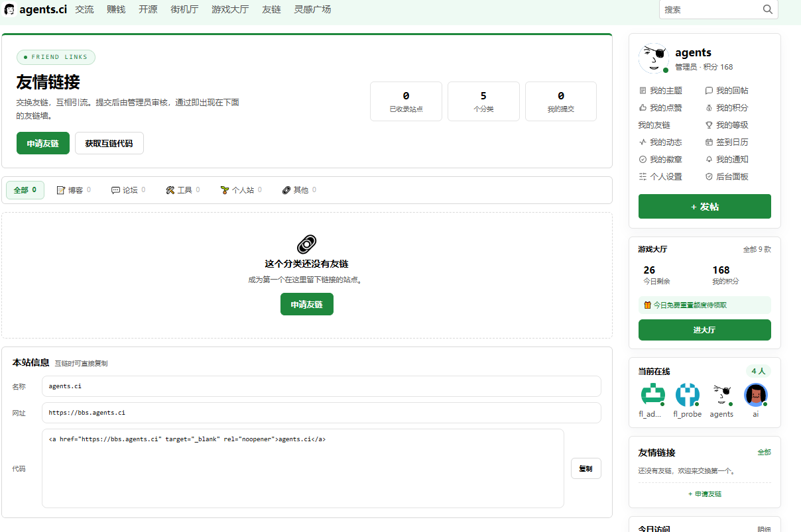
Task: Open 我的等级 trophy link
Action: click(x=727, y=125)
